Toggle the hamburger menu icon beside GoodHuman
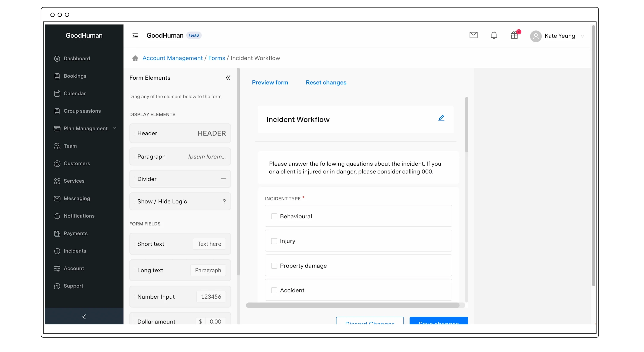This screenshot has height=352, width=644. (x=135, y=36)
